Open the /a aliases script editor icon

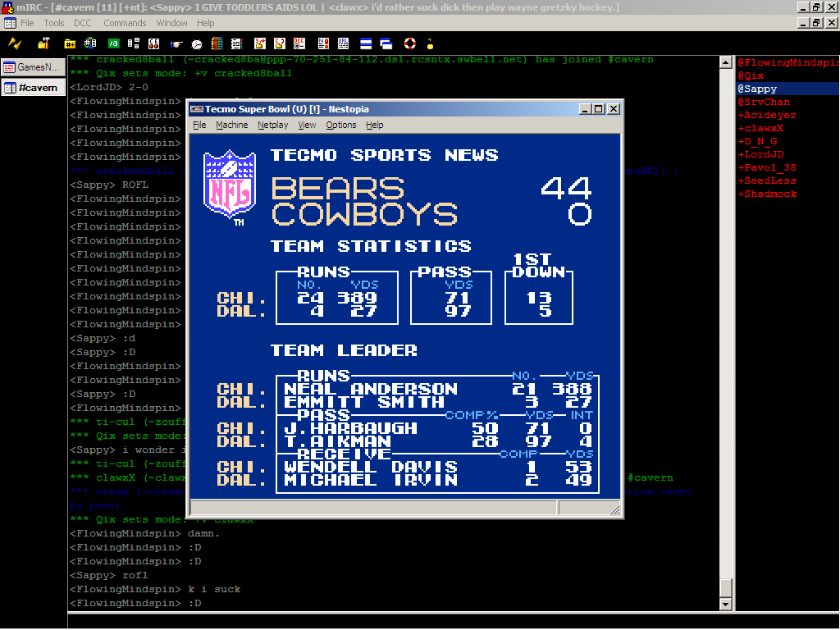coord(113,43)
